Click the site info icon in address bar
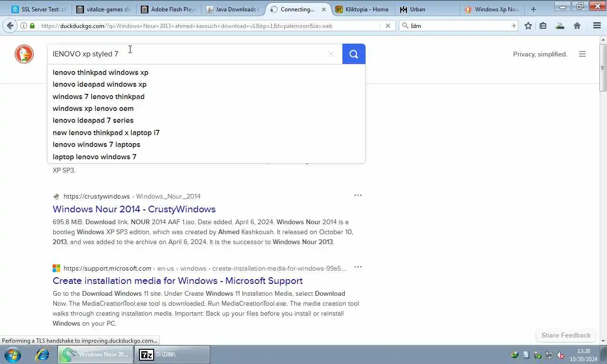 (23, 26)
